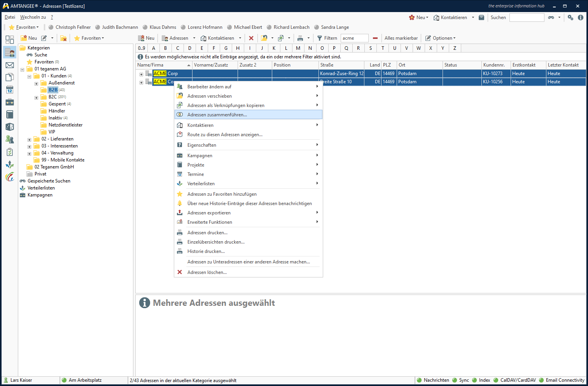Click the copy as links toolbar icon
This screenshot has width=588, height=386.
[x=281, y=38]
